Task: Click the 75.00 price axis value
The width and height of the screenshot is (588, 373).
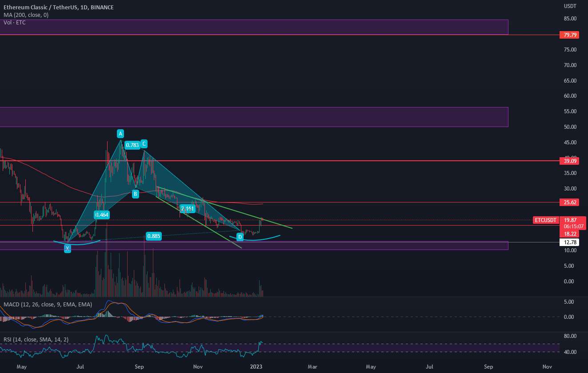Action: click(x=570, y=50)
